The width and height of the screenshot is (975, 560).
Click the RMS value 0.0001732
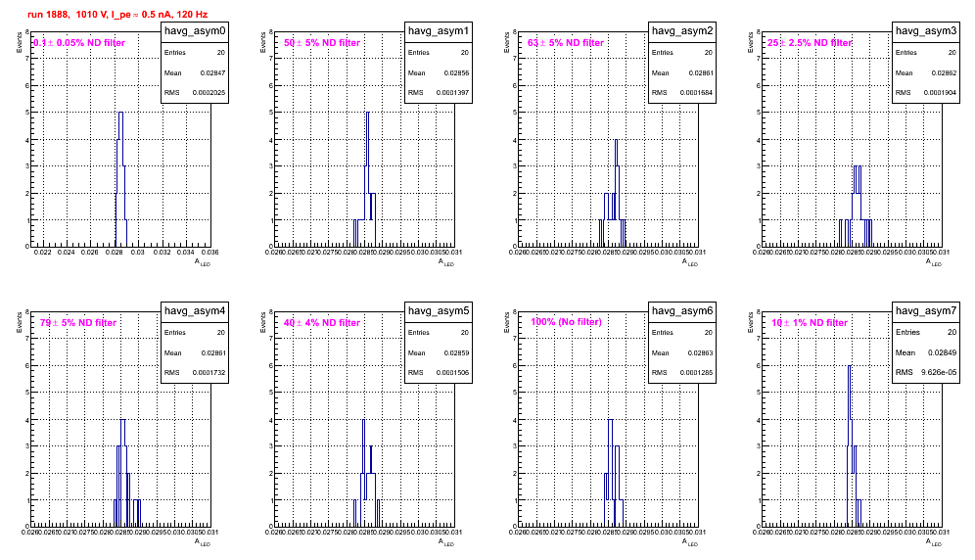point(209,373)
